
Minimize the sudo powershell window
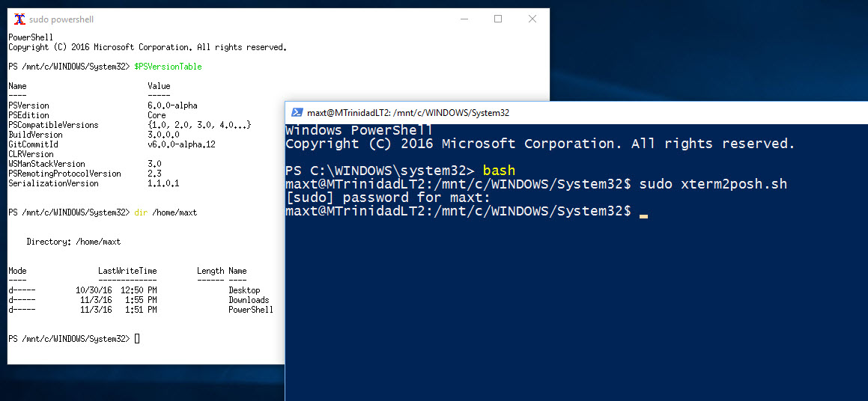[x=464, y=19]
